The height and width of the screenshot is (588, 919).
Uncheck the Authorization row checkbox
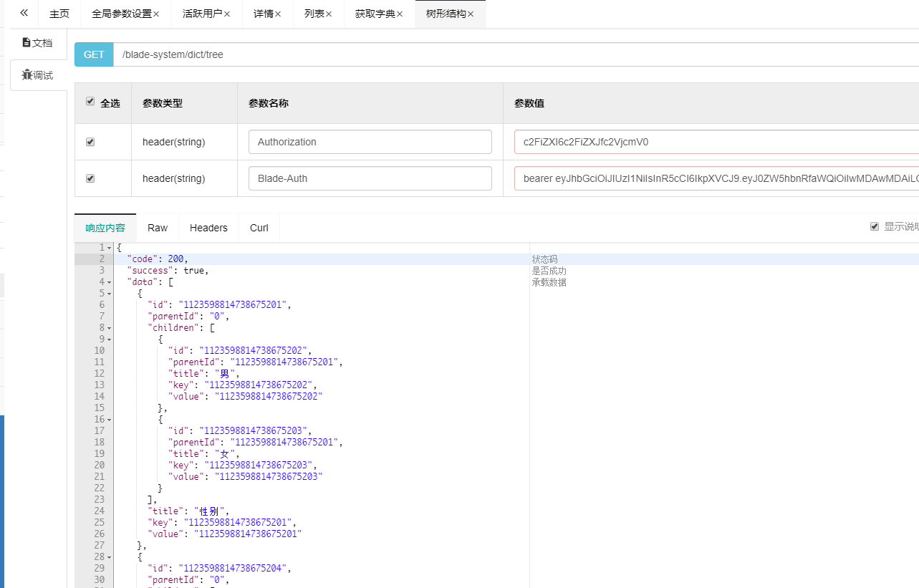pyautogui.click(x=90, y=142)
